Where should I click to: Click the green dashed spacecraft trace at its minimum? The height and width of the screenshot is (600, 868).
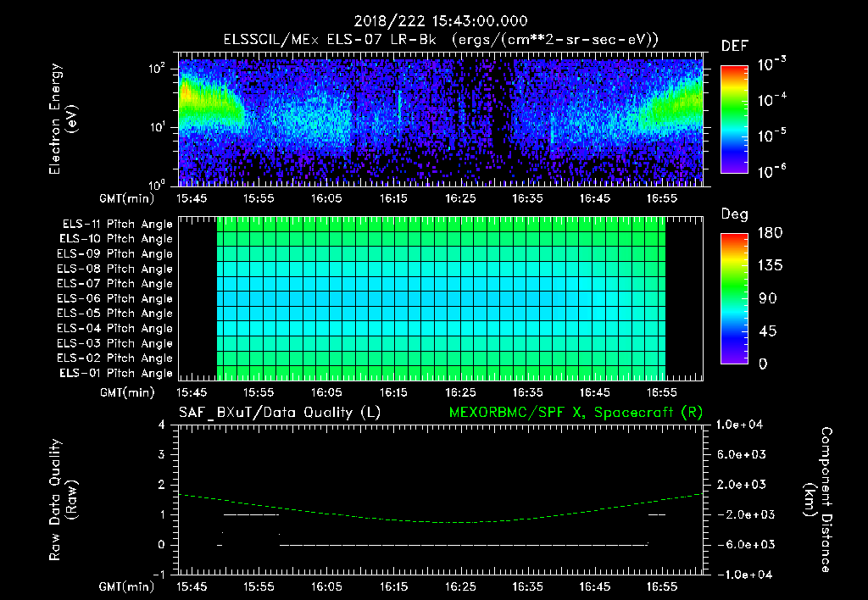459,522
